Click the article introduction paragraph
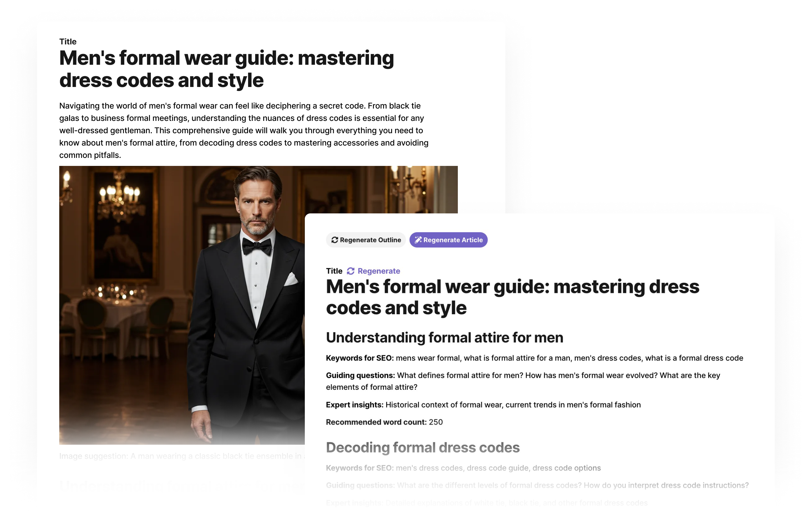 (244, 130)
